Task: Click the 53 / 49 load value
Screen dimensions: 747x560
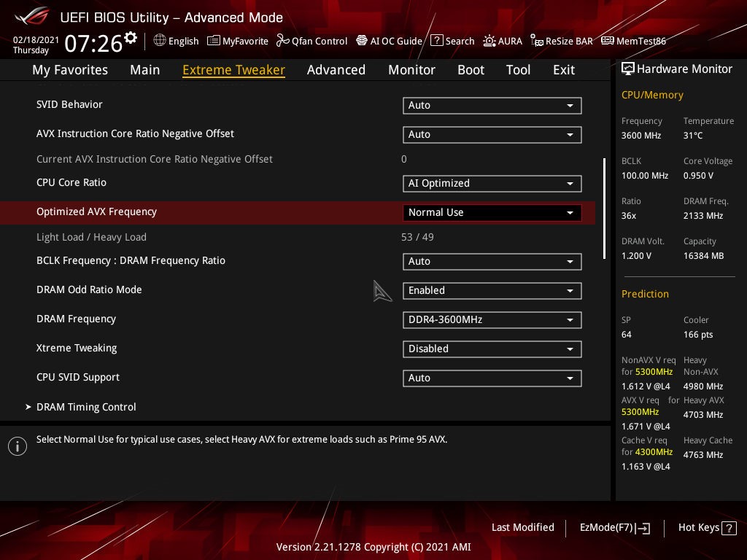Action: [x=417, y=237]
